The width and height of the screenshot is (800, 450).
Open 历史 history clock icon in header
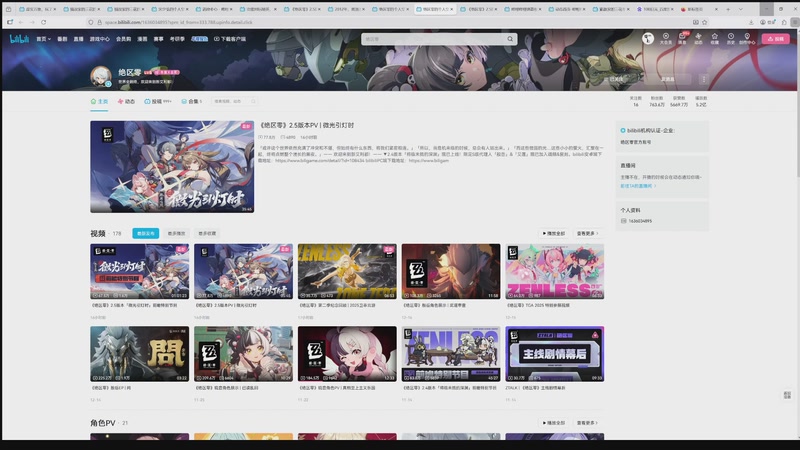coord(731,39)
